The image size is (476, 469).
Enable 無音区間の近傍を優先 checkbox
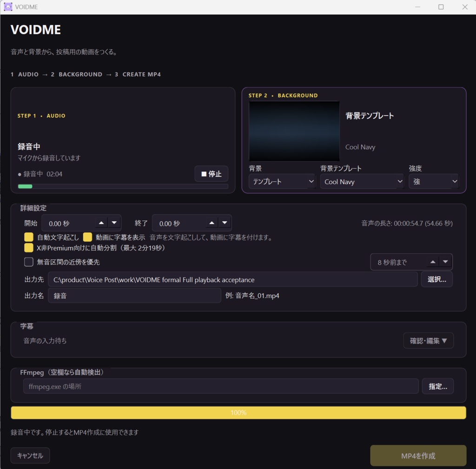coord(29,262)
